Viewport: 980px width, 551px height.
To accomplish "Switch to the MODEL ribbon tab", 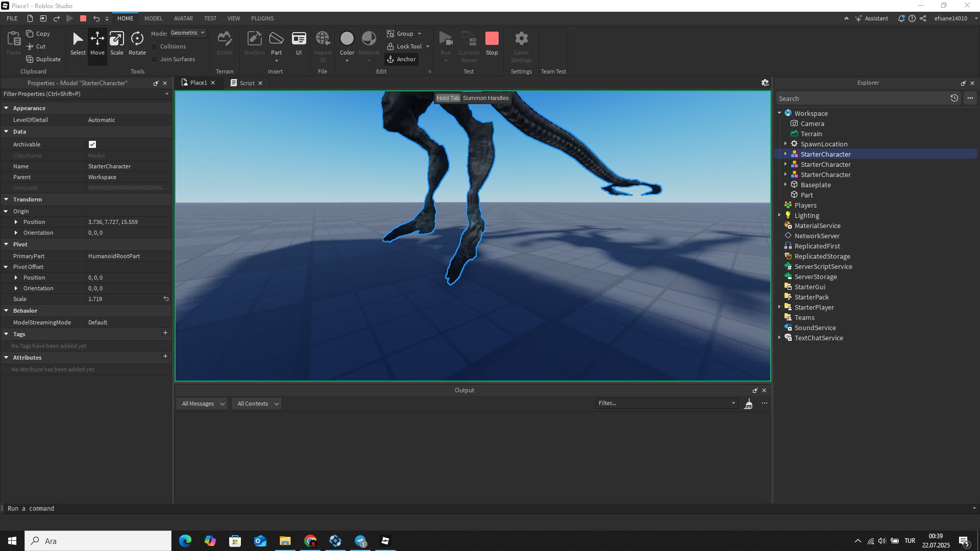I will pos(153,18).
